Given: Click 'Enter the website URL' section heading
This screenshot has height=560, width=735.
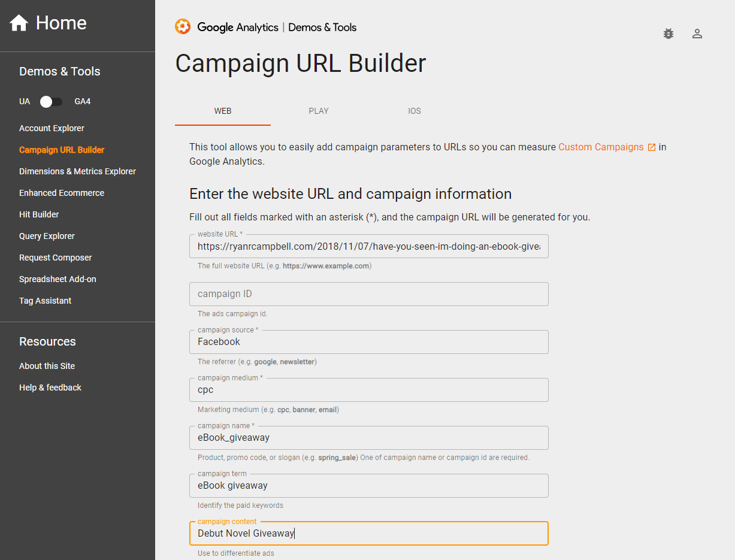Looking at the screenshot, I should pyautogui.click(x=350, y=194).
